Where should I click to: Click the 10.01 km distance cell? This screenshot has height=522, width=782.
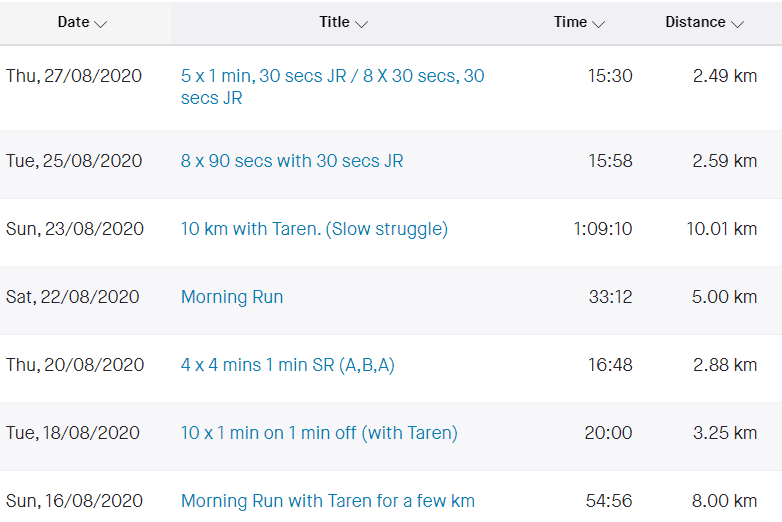722,229
